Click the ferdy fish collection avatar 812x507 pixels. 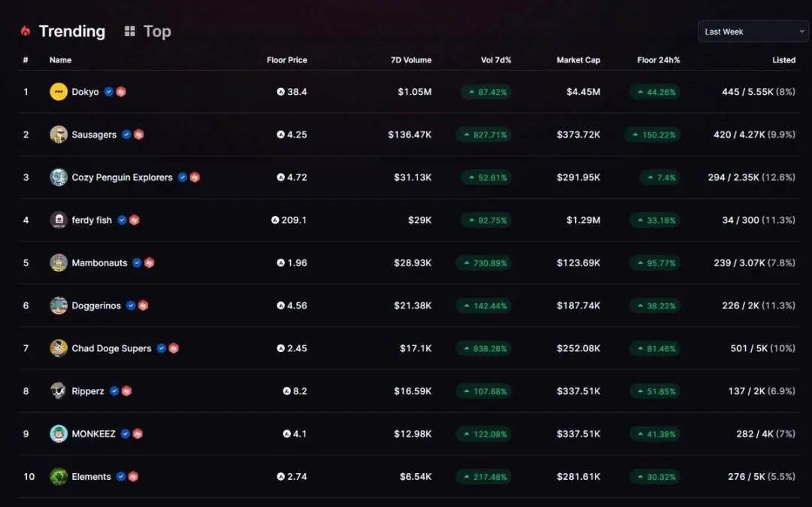[x=58, y=220]
